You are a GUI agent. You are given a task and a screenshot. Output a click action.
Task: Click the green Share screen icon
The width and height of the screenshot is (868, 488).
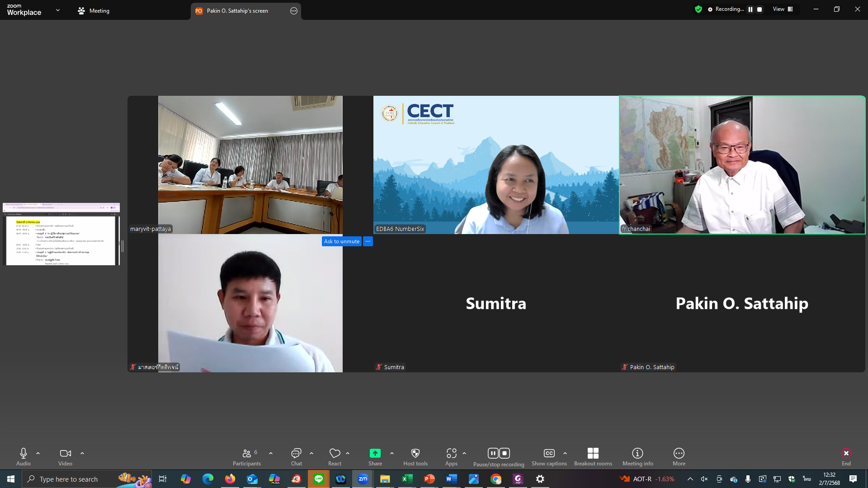[375, 453]
